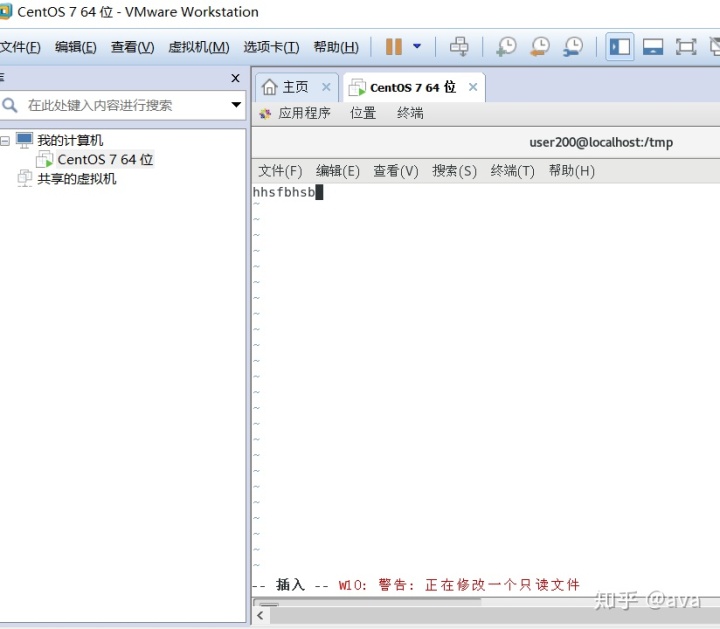The height and width of the screenshot is (629, 720).
Task: Open VMware 文件(F) menu
Action: [20, 47]
